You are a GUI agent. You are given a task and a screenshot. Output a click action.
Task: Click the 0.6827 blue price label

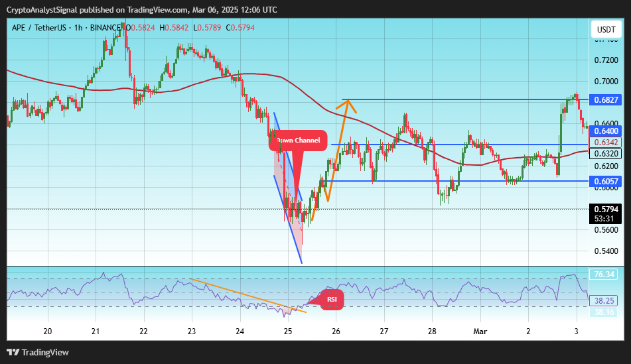(x=606, y=99)
